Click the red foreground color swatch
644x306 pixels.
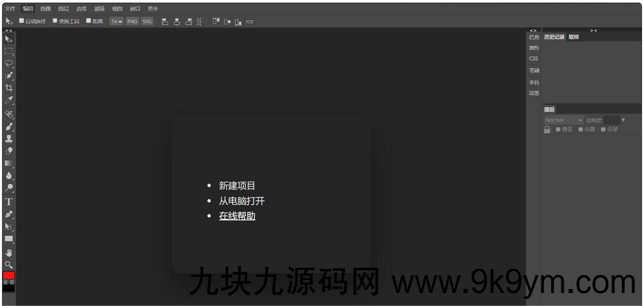[9, 275]
